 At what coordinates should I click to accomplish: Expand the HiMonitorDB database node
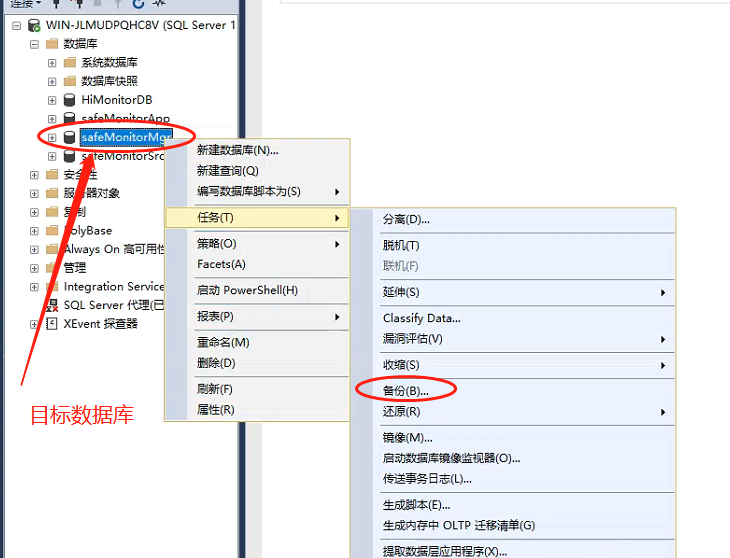(x=52, y=100)
